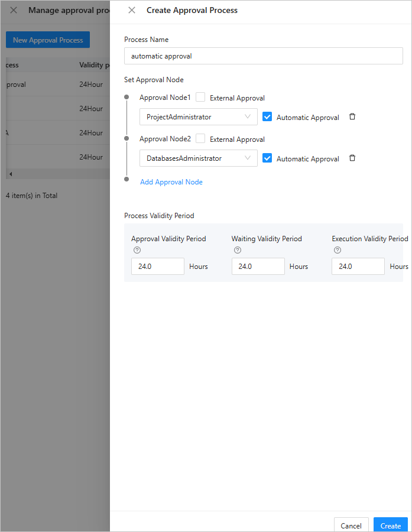Screen dimensions: 412x532
Task: Edit the Process Name input field
Action: tap(263, 56)
